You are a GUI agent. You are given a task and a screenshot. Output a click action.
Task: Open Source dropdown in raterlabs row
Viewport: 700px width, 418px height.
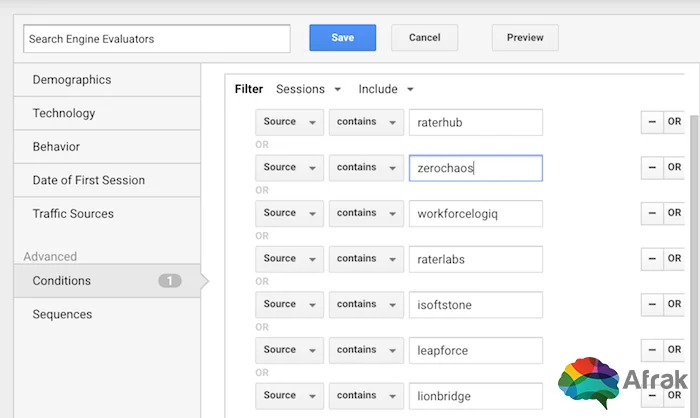click(x=289, y=259)
